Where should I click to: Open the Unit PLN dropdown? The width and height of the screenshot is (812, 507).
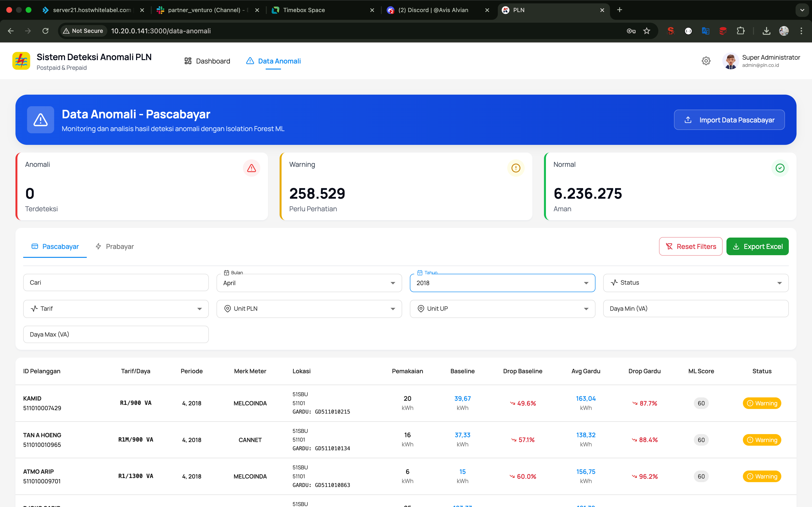[x=309, y=309]
